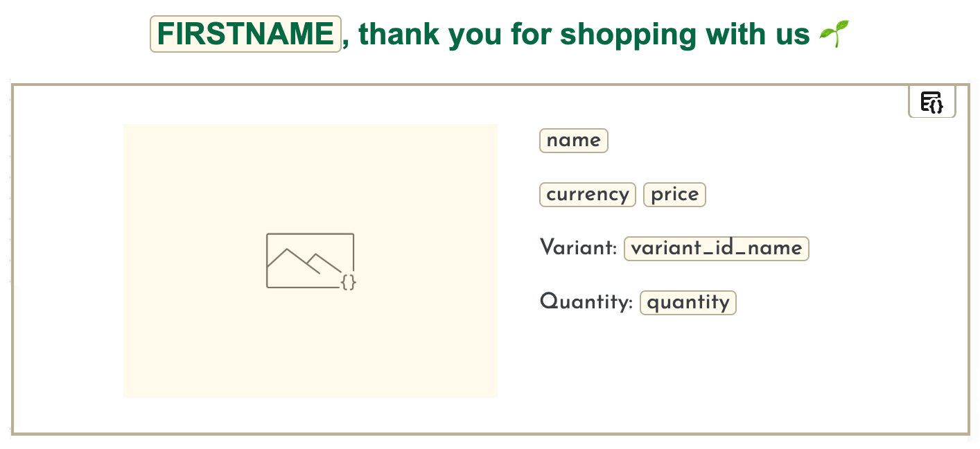The height and width of the screenshot is (449, 980).
Task: Click the name merge tag
Action: coord(573,141)
